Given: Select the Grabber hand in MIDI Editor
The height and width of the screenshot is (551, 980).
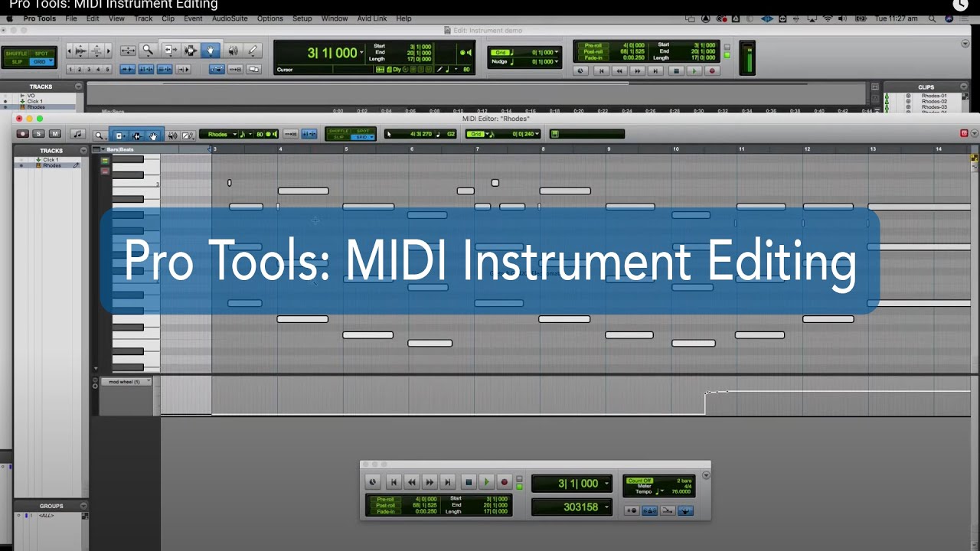Looking at the screenshot, I should pyautogui.click(x=153, y=135).
